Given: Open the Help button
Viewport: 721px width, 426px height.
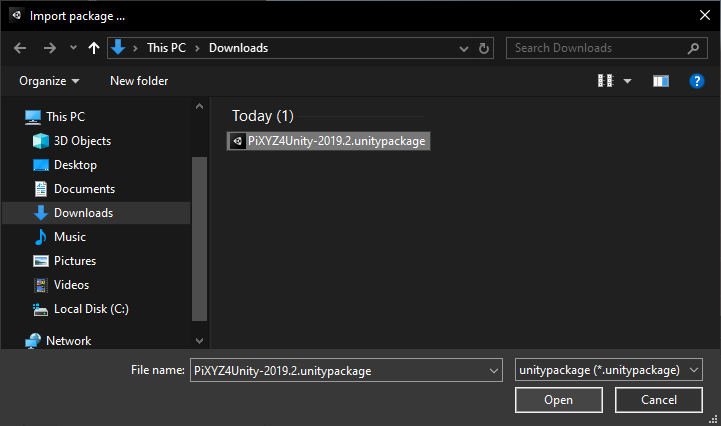Looking at the screenshot, I should tap(697, 81).
